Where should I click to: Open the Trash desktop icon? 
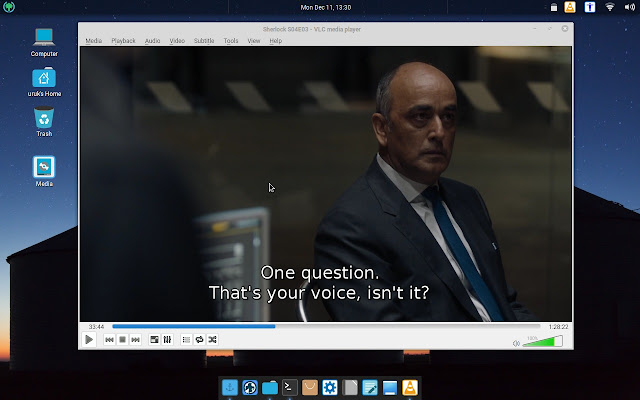point(44,122)
